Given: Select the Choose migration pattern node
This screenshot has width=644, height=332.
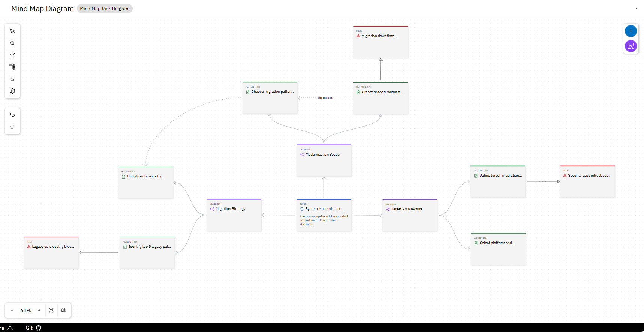Looking at the screenshot, I should click(270, 98).
